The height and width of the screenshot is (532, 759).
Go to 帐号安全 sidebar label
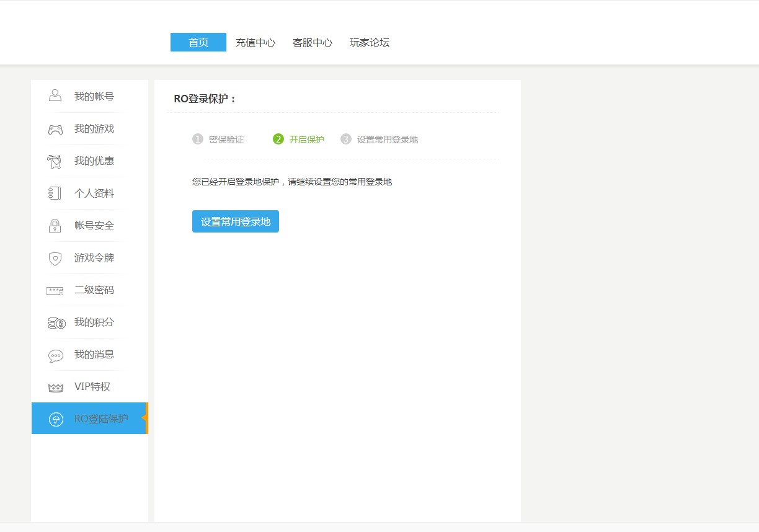pos(94,225)
